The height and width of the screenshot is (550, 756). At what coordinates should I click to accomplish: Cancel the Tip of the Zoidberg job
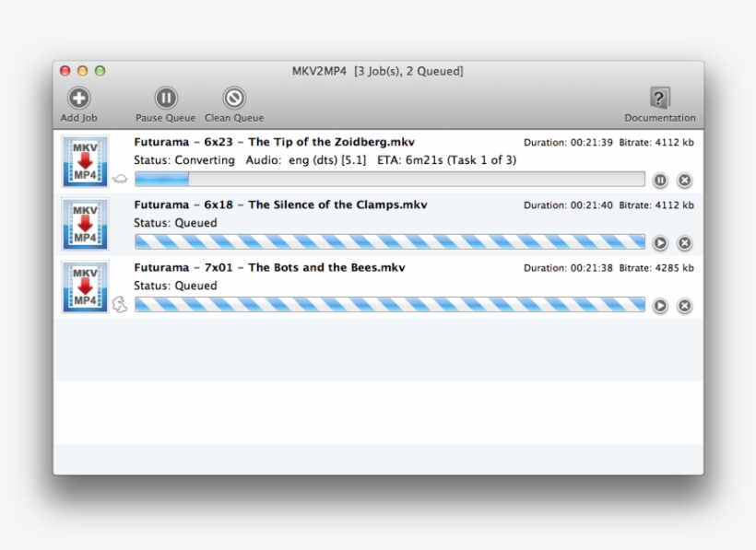684,181
